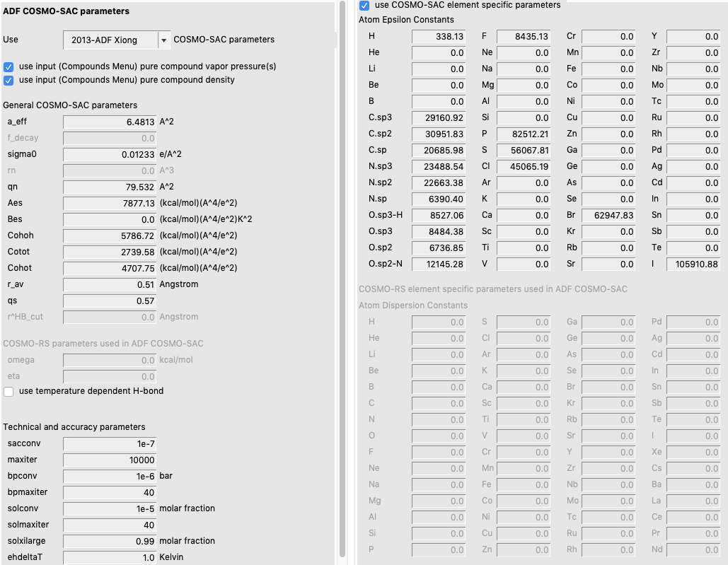
Task: Click the Cotot value field
Action: point(110,252)
